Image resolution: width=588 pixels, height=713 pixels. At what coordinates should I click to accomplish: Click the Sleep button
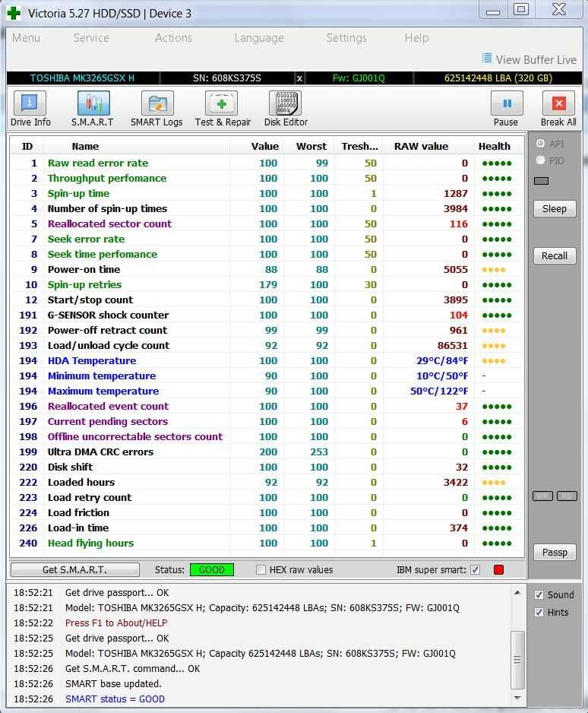(x=555, y=209)
